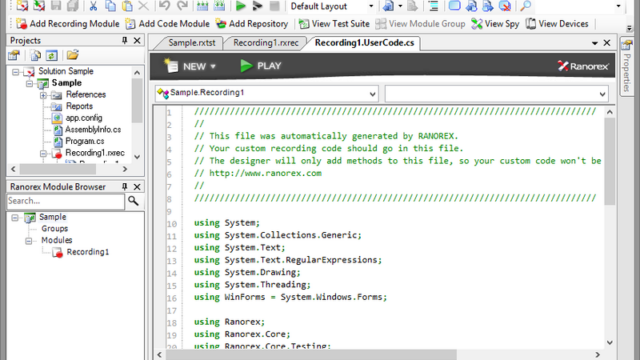Click the Projects tree horizontal scrollbar
The height and width of the screenshot is (360, 640).
[58, 169]
